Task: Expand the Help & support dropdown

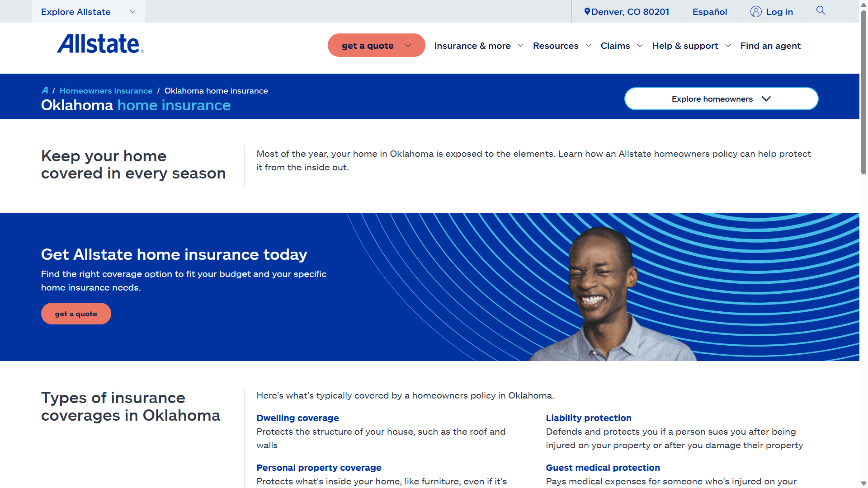Action: click(x=685, y=46)
